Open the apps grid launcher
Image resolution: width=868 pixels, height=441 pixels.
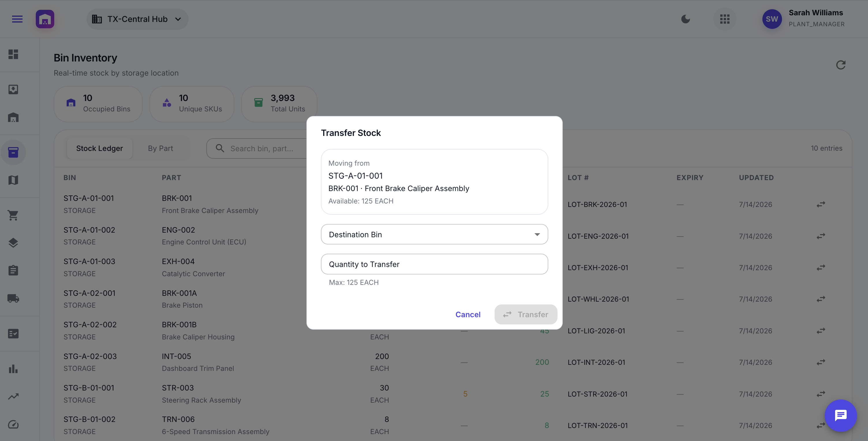pos(725,19)
